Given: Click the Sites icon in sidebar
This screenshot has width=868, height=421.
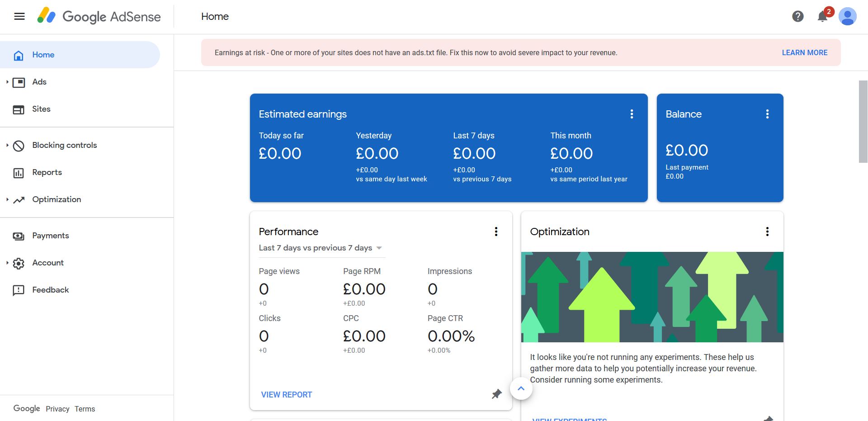Looking at the screenshot, I should [19, 109].
